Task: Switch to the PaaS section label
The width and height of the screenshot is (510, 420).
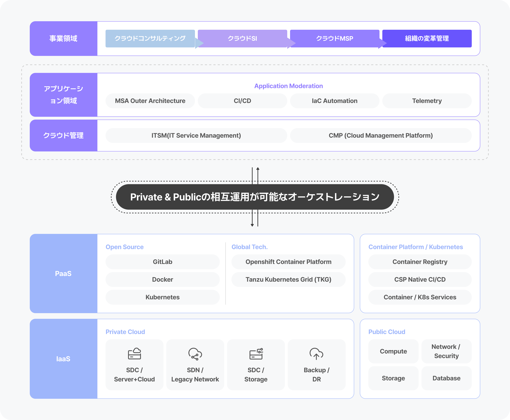Action: click(63, 273)
